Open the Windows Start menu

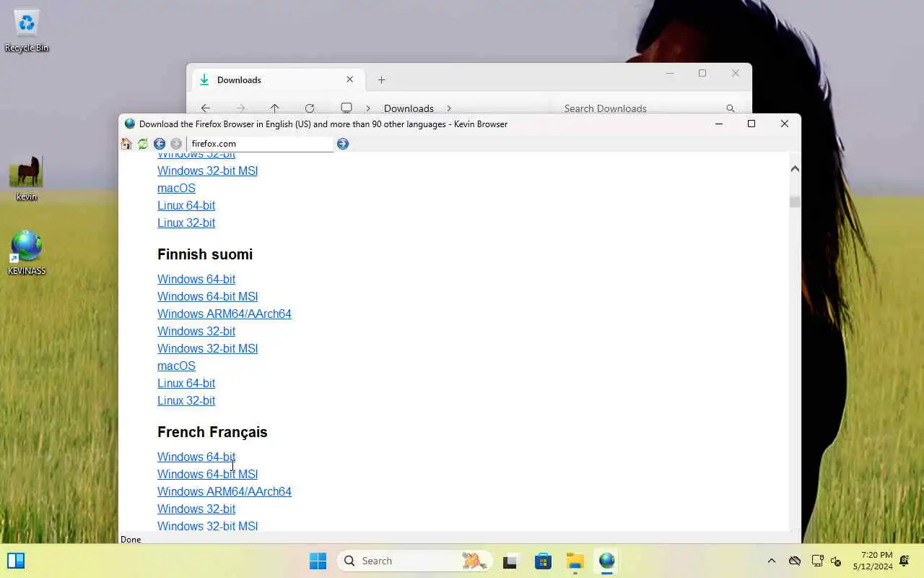click(x=318, y=561)
